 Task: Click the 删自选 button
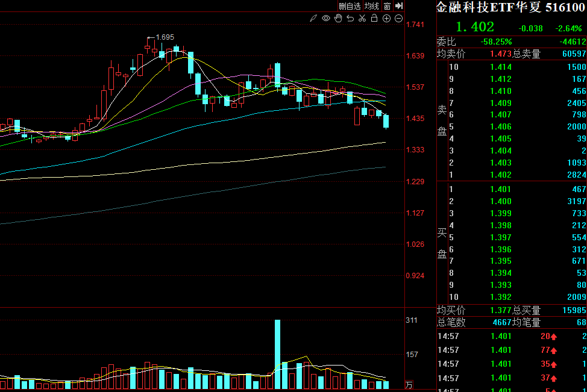(x=350, y=6)
